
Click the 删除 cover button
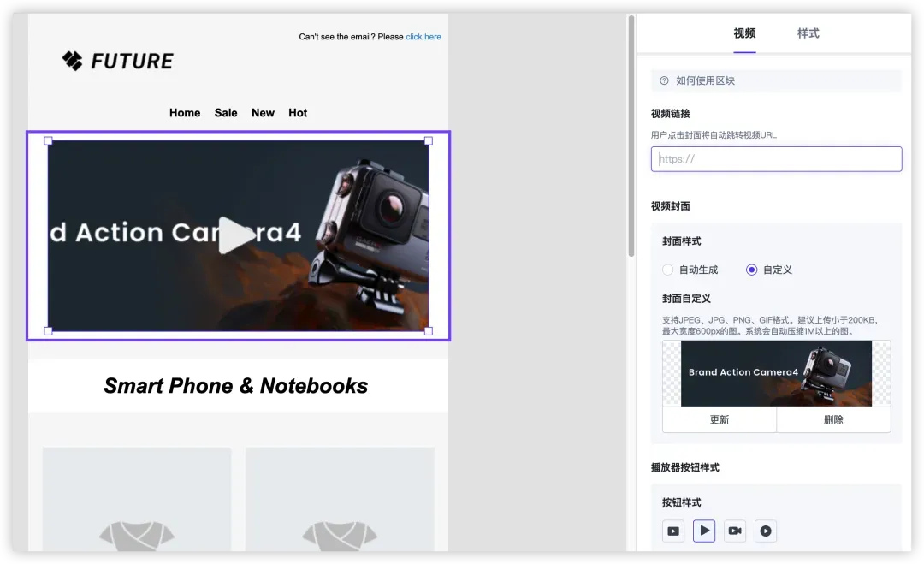833,419
